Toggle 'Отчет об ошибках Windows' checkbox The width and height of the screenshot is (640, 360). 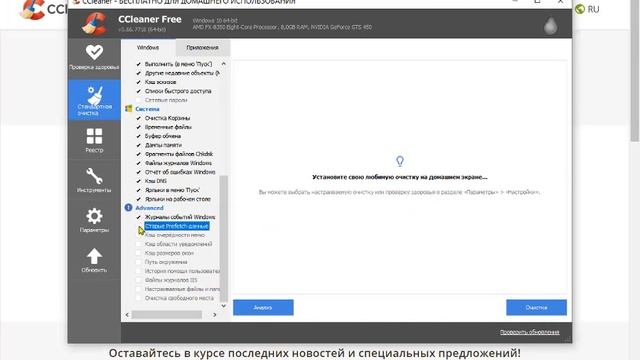(x=138, y=172)
